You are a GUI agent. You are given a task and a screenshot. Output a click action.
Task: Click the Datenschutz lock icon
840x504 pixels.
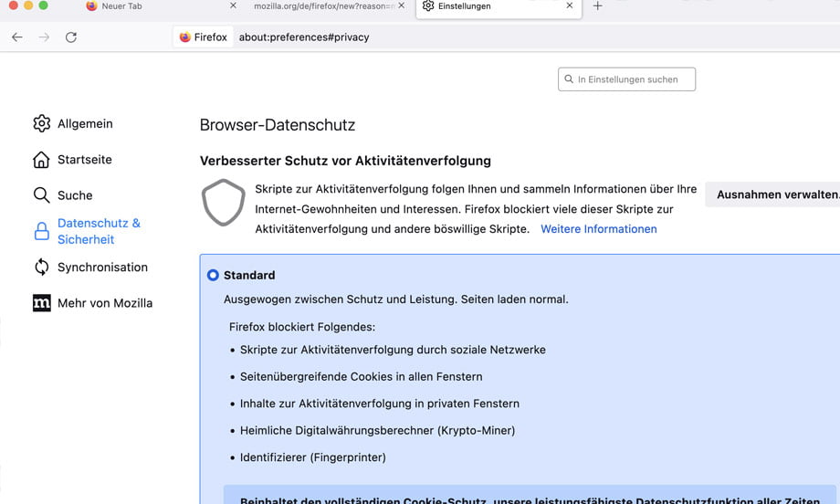coord(41,231)
